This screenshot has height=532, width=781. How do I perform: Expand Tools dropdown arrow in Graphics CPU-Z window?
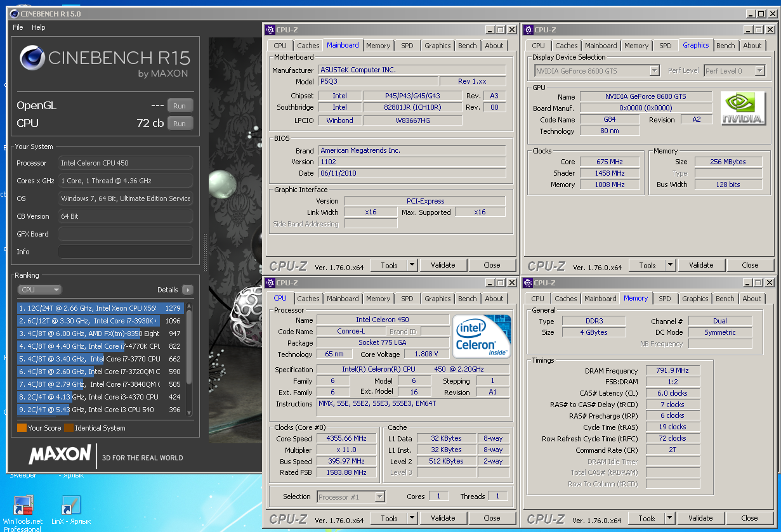tap(670, 265)
